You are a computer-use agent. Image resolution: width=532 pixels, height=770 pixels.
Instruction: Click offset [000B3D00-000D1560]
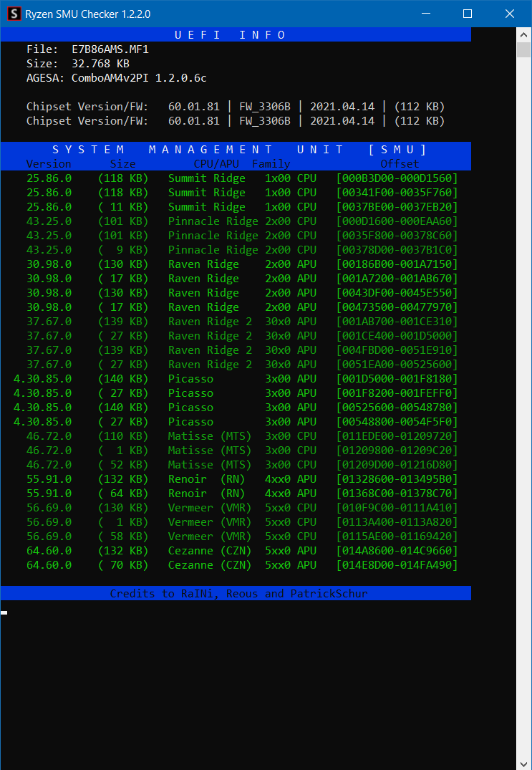[397, 178]
